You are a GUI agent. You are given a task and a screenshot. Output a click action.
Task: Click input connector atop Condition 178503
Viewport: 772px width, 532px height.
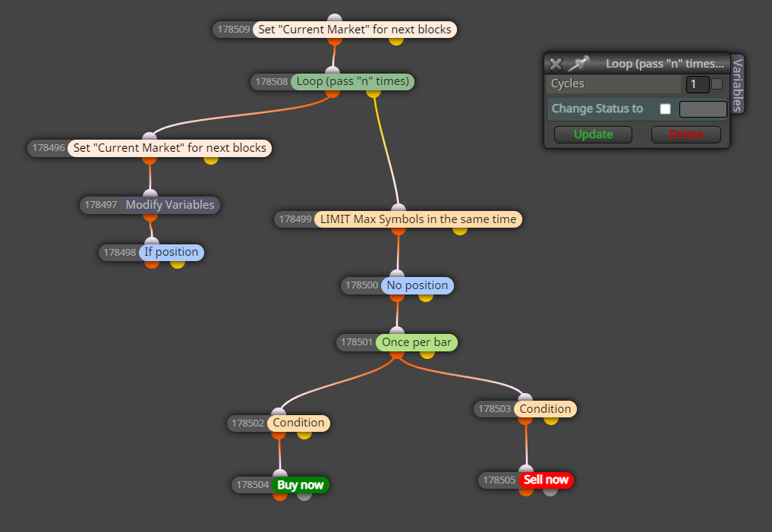tap(525, 398)
